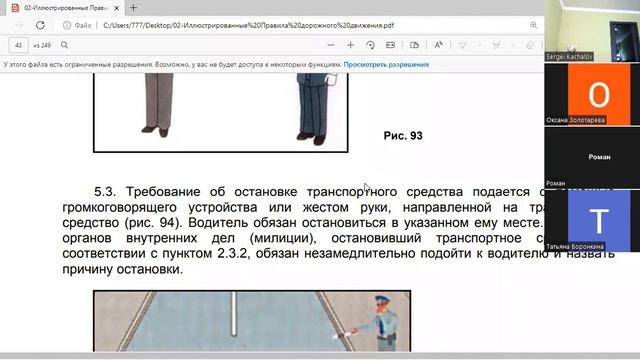The width and height of the screenshot is (640, 360).
Task: Open the site information icon next to Файл
Action: point(67,25)
